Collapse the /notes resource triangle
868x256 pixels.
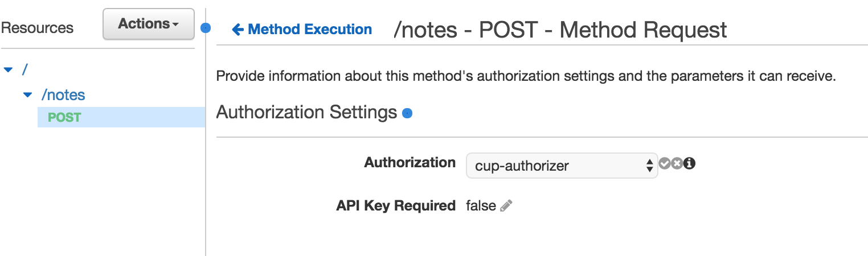coord(27,95)
